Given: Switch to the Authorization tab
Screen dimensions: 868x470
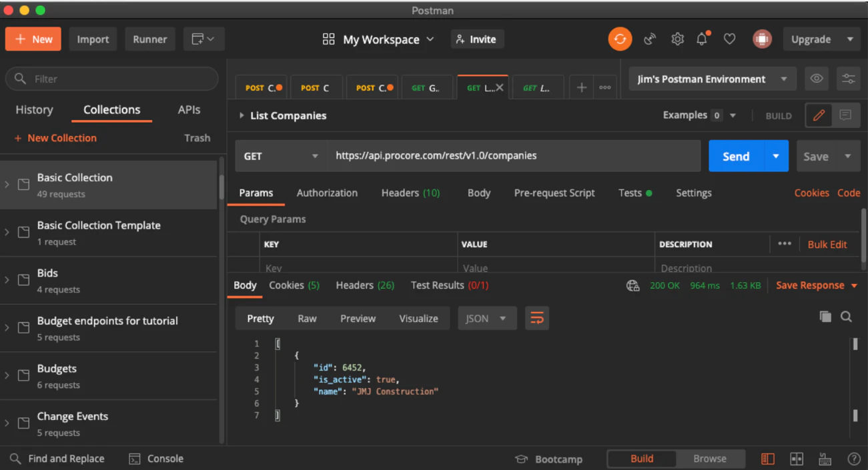Looking at the screenshot, I should [x=327, y=193].
